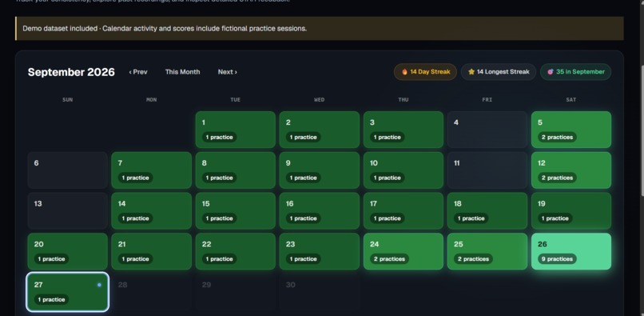Viewport: 644px width, 316px height.
Task: Click the dimmed day 30 cell
Action: 319,292
